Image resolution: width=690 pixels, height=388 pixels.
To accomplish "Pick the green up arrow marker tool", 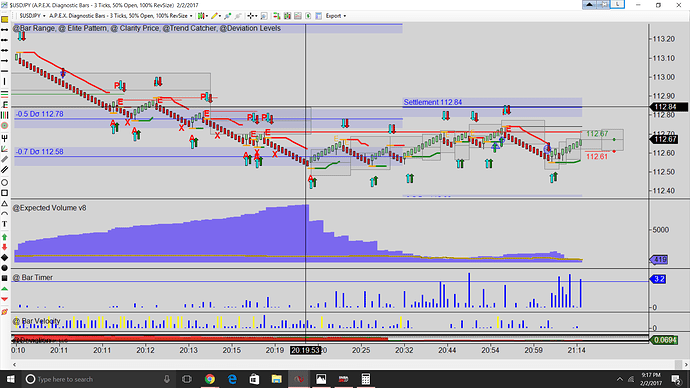I will [4, 237].
